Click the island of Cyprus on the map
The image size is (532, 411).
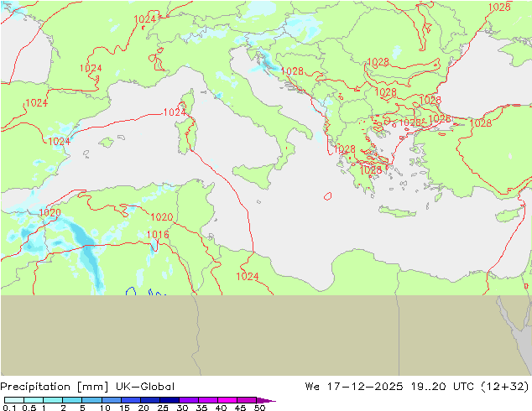coord(509,214)
